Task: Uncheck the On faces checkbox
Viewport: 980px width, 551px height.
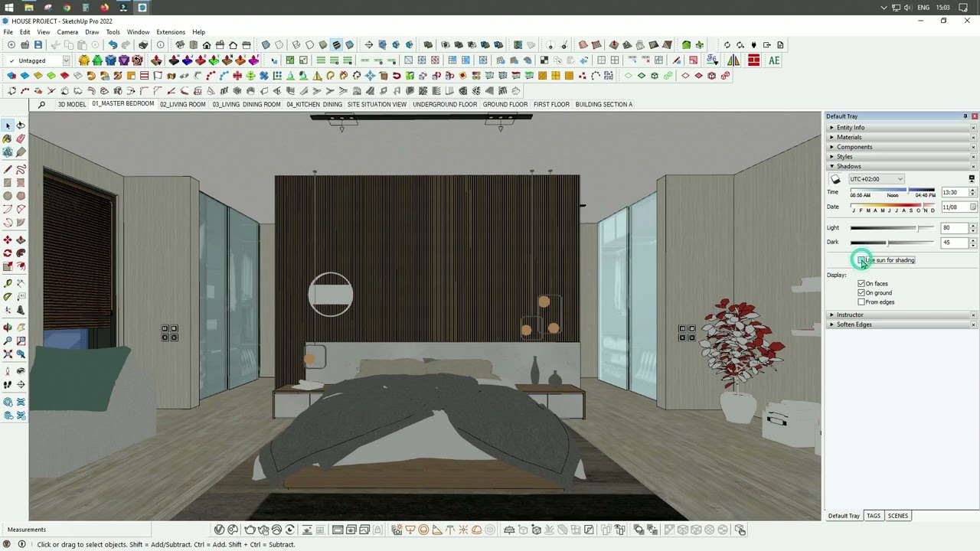Action: [x=861, y=284]
